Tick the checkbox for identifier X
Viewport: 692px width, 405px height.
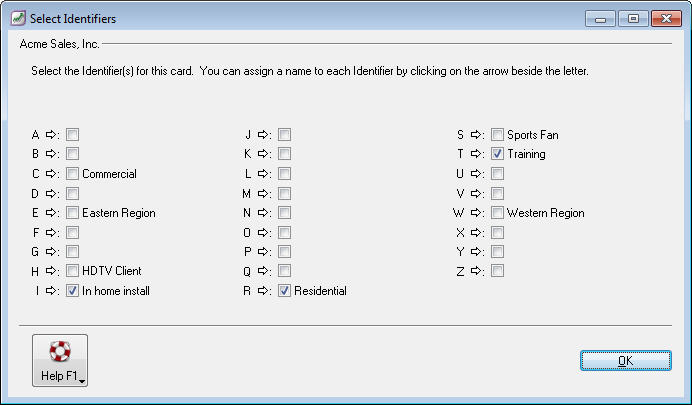point(497,232)
